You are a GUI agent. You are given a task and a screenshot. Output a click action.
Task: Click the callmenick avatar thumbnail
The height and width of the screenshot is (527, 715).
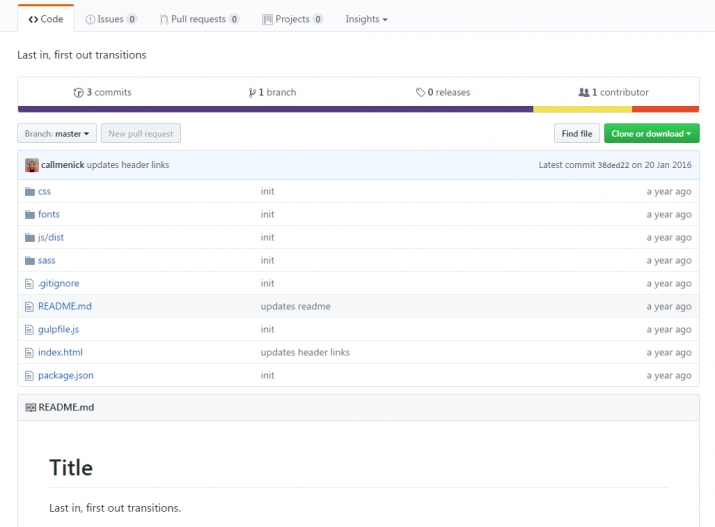coord(32,165)
